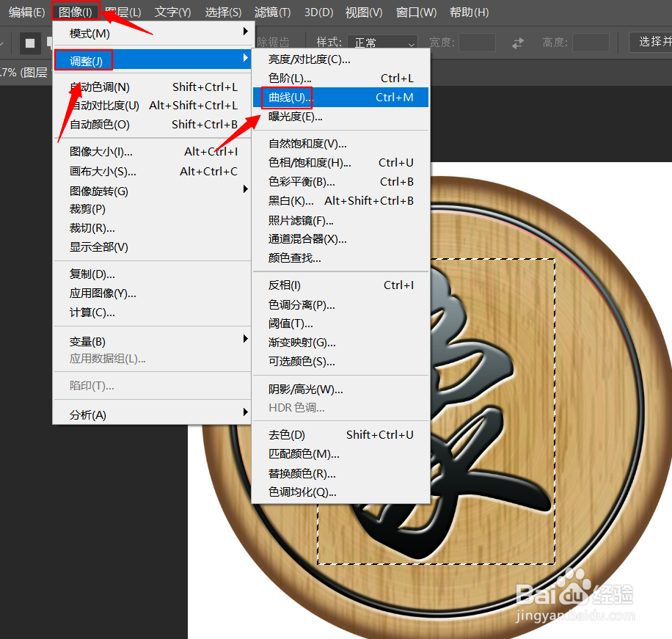Choose 自动颜色(O)
This screenshot has width=672, height=639.
[x=152, y=124]
